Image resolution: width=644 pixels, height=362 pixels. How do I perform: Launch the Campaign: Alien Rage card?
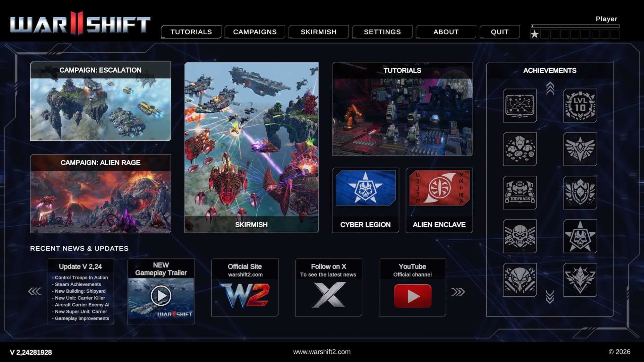[x=101, y=194]
